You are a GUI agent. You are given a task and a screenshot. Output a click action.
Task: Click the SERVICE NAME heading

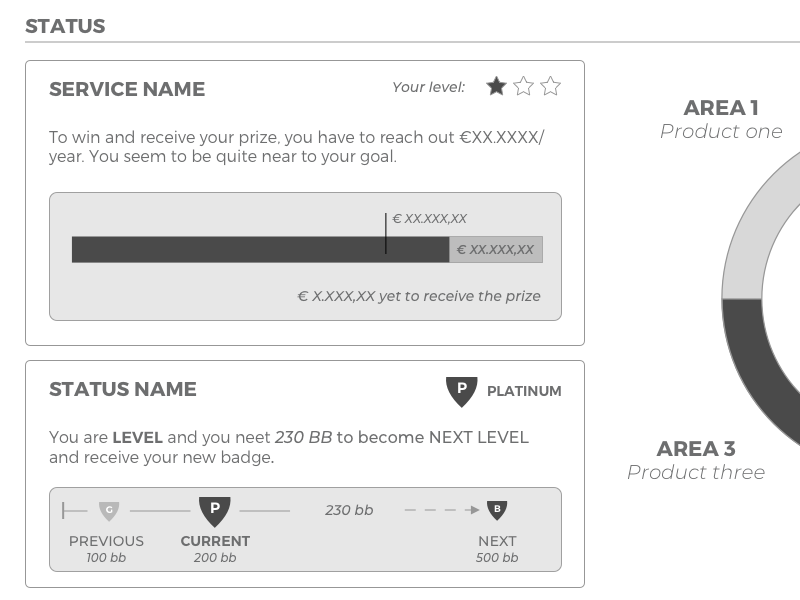pos(127,89)
